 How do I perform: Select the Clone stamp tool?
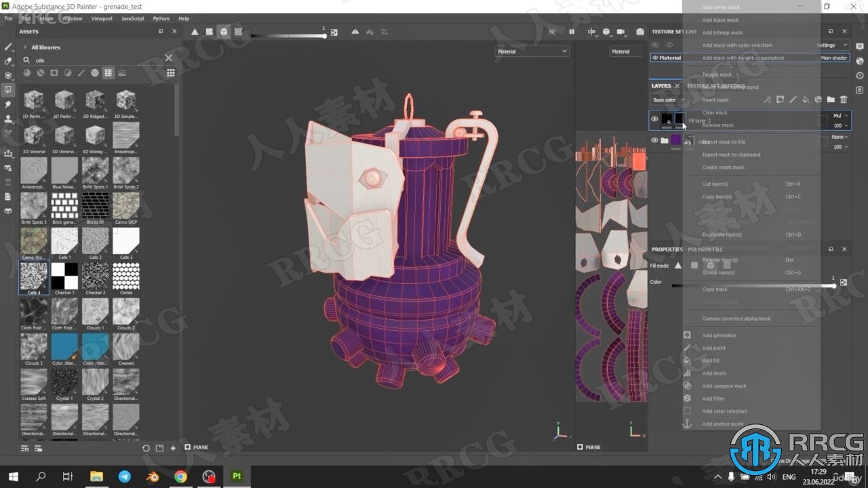pos(8,119)
